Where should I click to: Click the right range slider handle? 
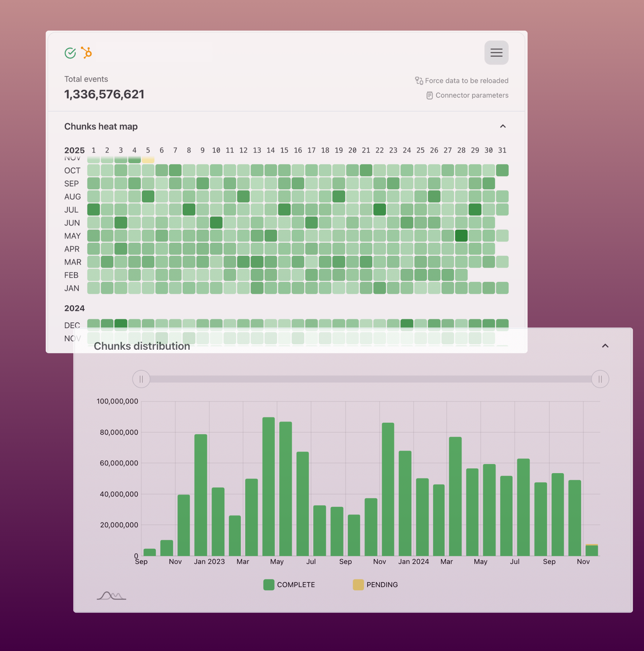[600, 379]
